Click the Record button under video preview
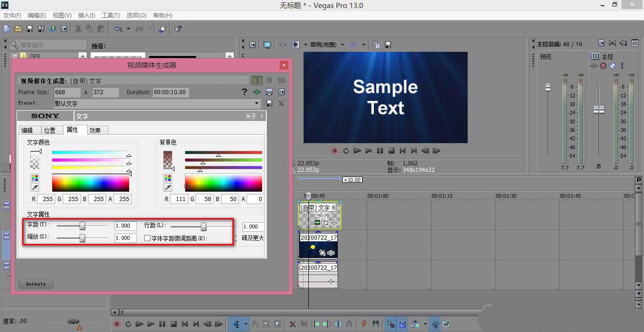Image resolution: width=644 pixels, height=332 pixels. (x=335, y=151)
